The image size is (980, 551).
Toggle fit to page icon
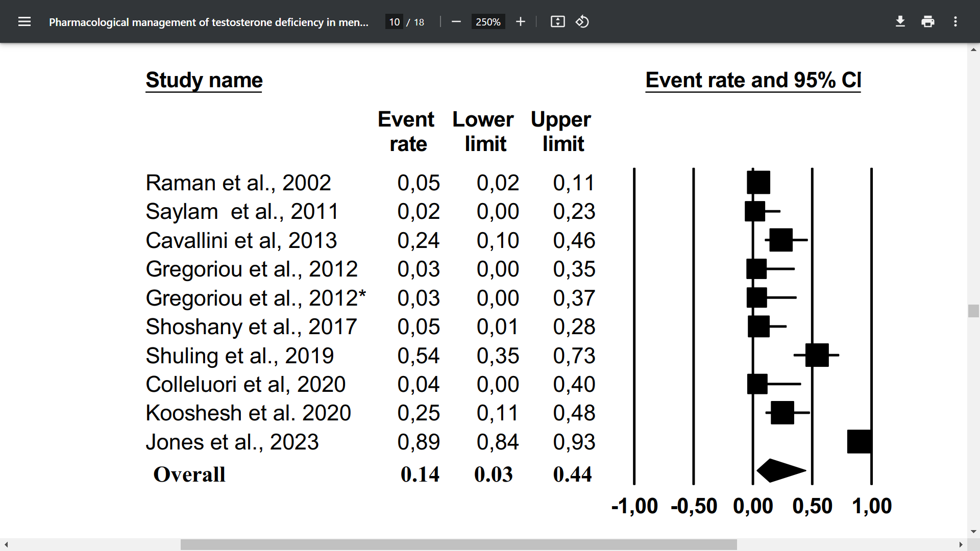pos(558,21)
